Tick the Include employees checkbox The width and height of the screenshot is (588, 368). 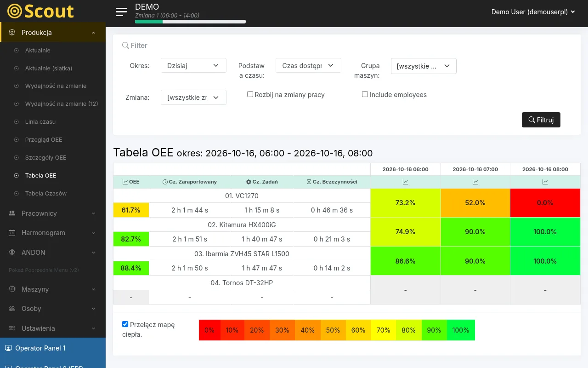pos(365,94)
